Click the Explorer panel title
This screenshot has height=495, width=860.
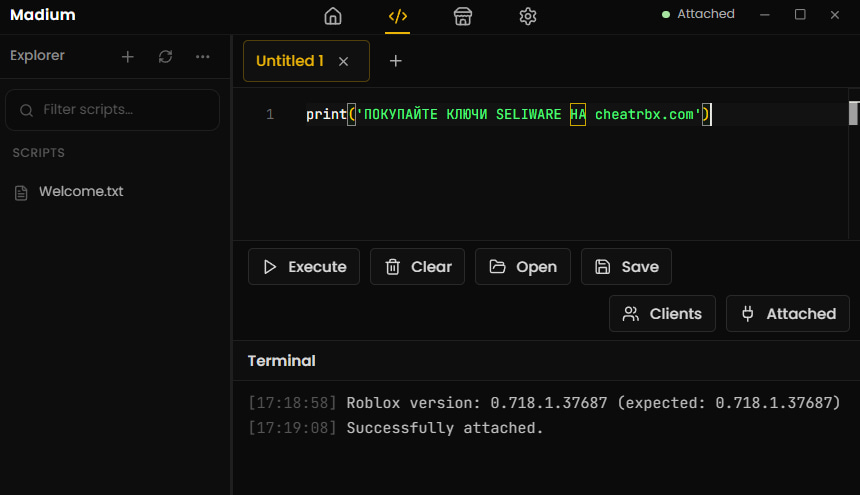37,55
